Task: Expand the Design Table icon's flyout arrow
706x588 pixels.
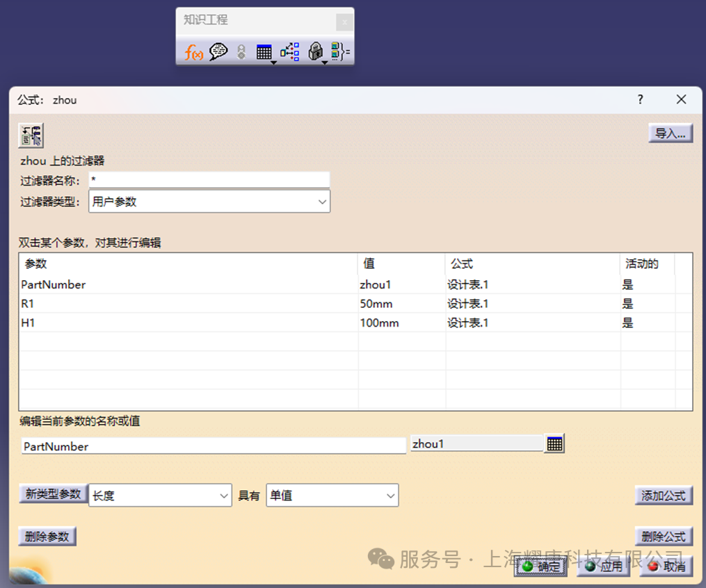Action: coord(273,63)
